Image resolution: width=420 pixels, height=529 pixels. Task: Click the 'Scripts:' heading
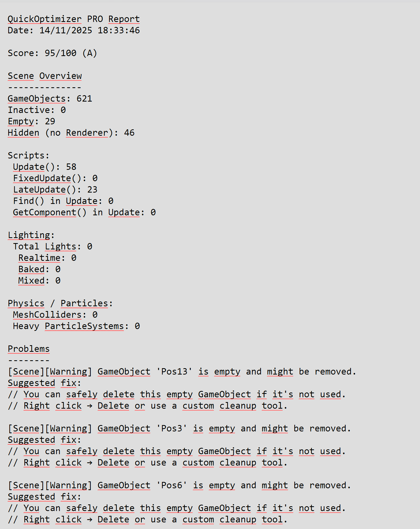(29, 156)
